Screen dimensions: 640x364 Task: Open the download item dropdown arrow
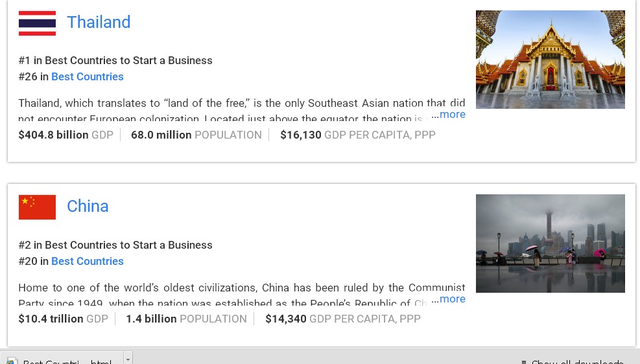(128, 359)
